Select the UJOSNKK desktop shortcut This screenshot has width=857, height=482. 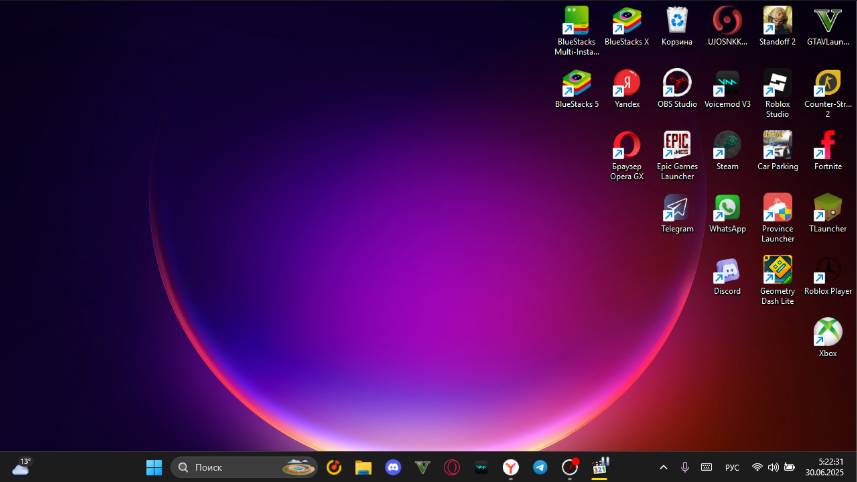tap(727, 26)
